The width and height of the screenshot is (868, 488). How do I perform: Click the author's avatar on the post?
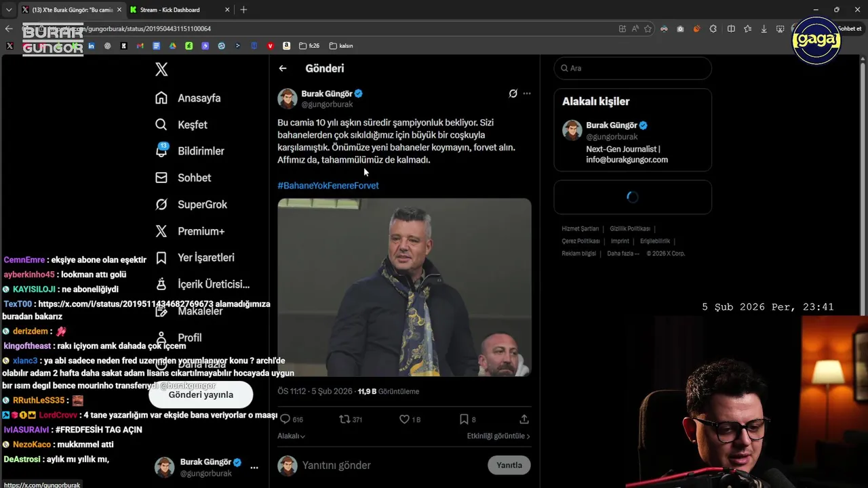point(288,98)
